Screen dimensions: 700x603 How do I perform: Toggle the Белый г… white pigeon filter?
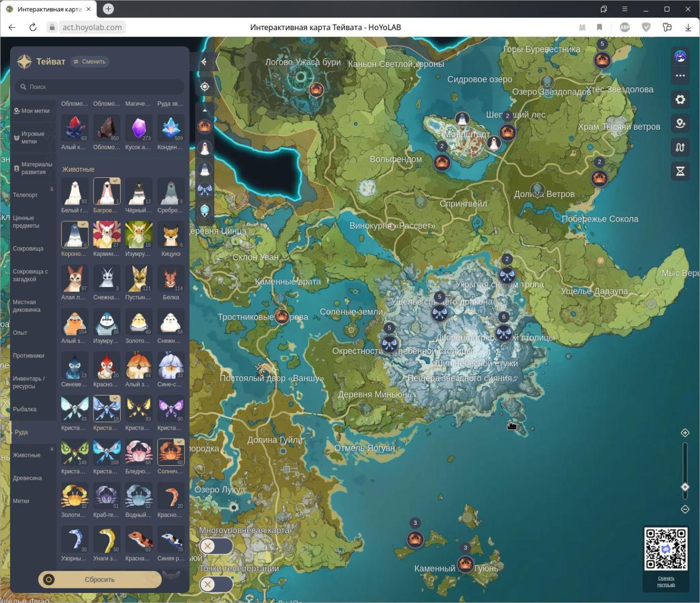(x=74, y=191)
